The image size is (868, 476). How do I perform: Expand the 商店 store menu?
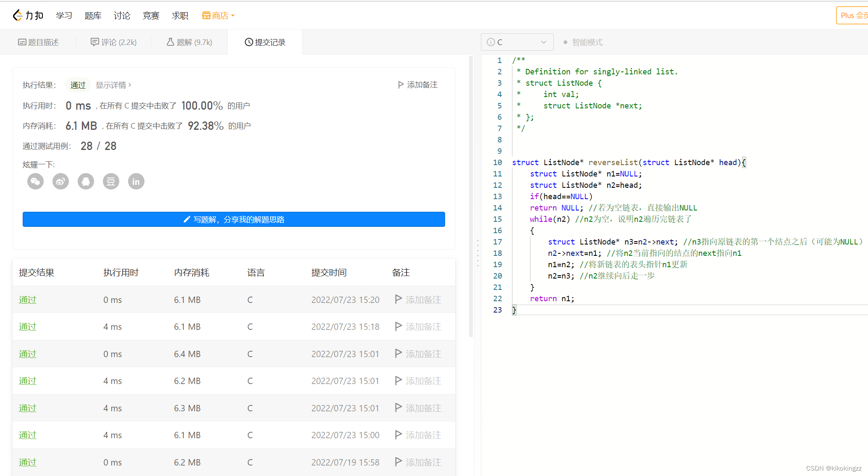[x=218, y=16]
